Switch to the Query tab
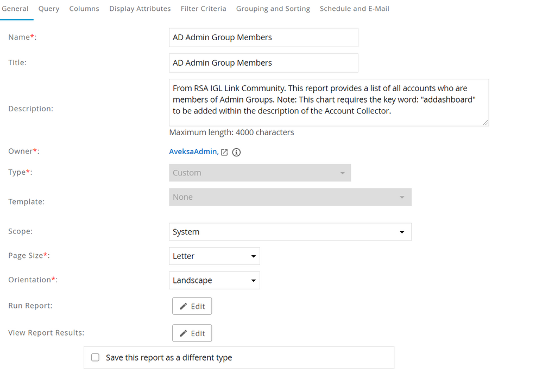Viewport: 542px width, 392px height. 49,9
